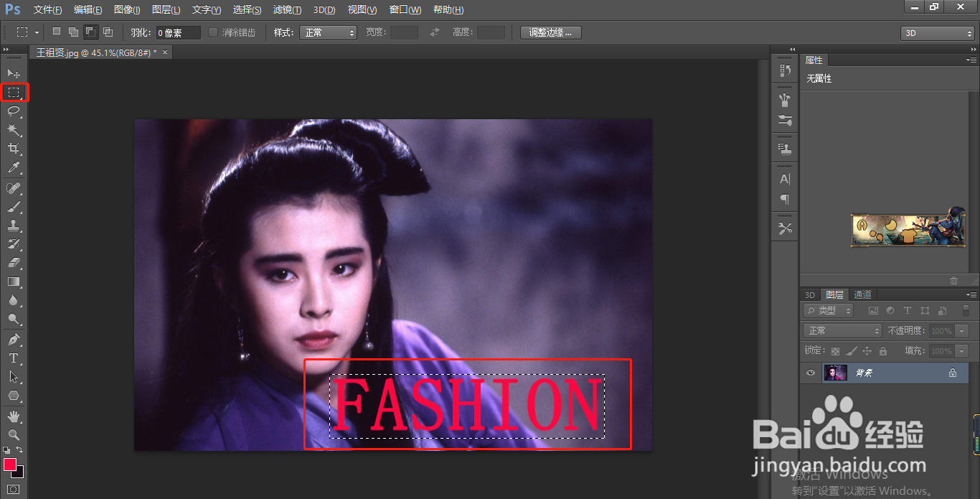980x499 pixels.
Task: Select the Gradient tool
Action: pos(14,281)
